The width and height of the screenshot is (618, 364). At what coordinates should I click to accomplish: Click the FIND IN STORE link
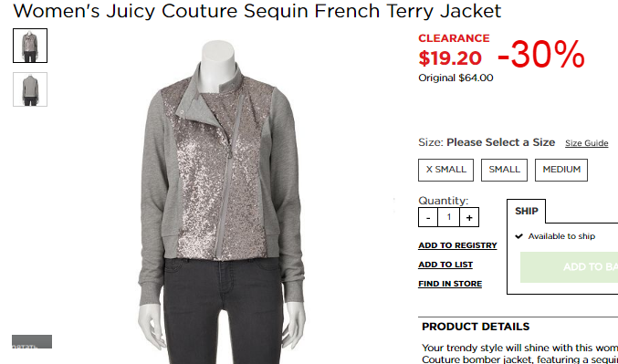450,284
